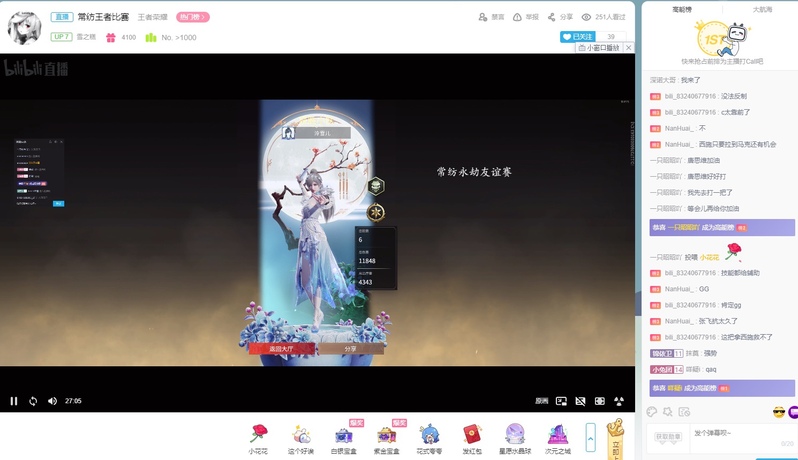The height and width of the screenshot is (460, 798).
Task: Click the 直播 live tag
Action: pos(62,17)
